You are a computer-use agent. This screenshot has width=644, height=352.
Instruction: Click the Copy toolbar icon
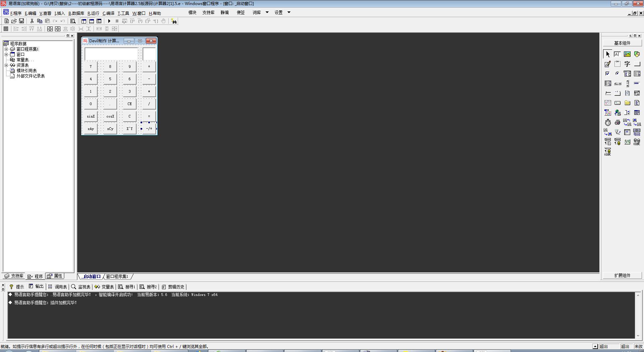pyautogui.click(x=40, y=21)
